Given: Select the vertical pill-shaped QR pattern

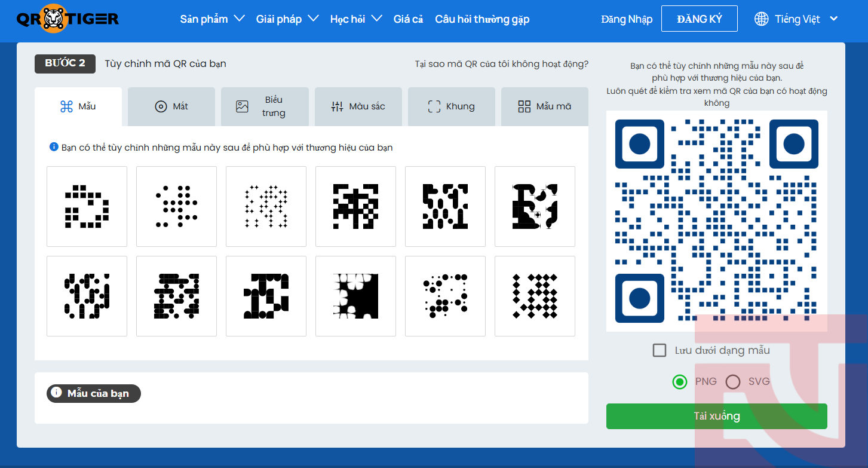Looking at the screenshot, I should point(87,296).
